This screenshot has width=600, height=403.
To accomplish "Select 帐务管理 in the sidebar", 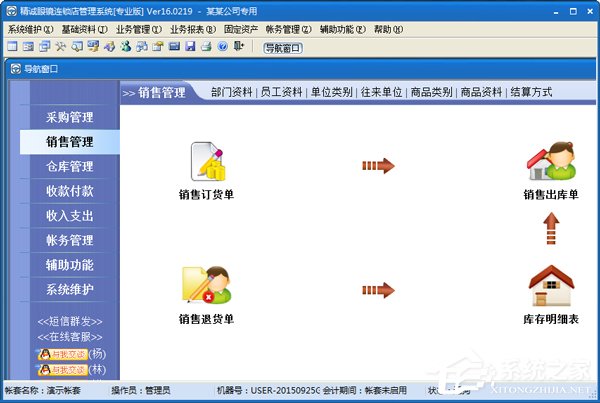I will point(70,240).
